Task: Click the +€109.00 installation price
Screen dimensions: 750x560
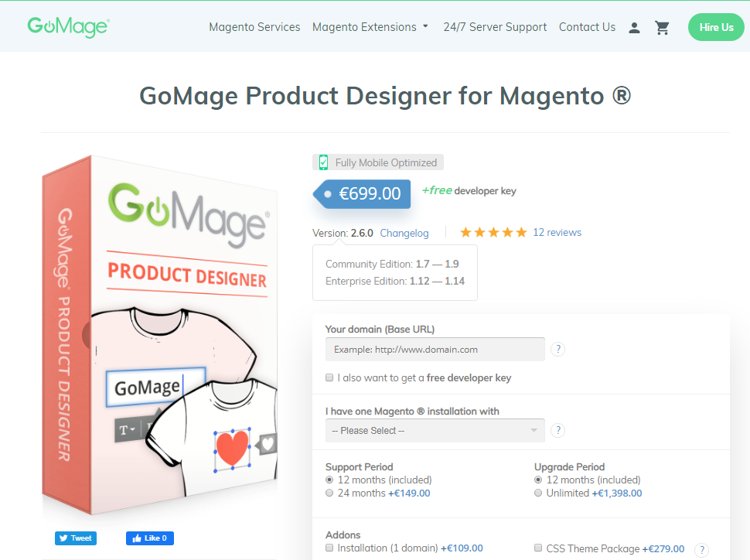Action: click(x=462, y=548)
